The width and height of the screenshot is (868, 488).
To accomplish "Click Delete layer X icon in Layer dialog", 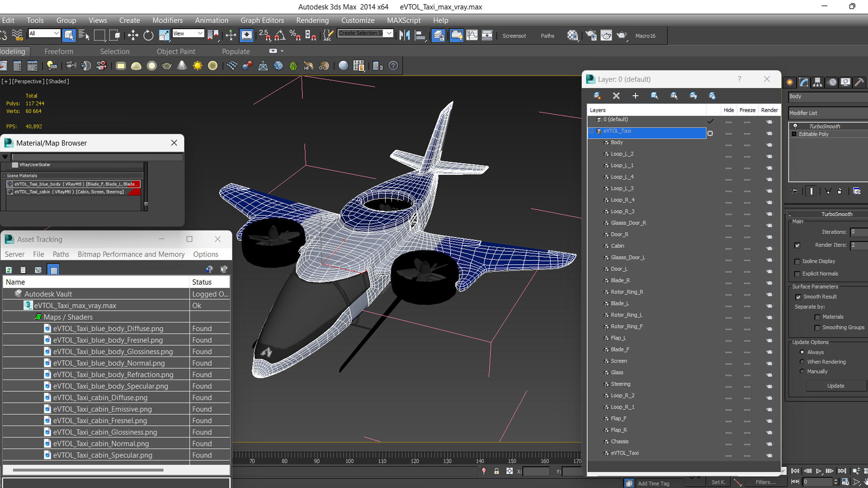I will 616,96.
